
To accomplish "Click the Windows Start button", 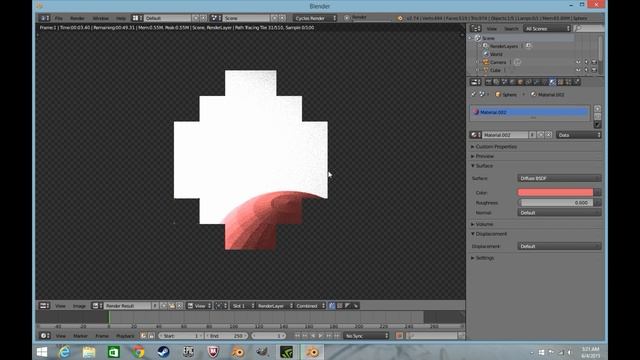I will click(42, 352).
